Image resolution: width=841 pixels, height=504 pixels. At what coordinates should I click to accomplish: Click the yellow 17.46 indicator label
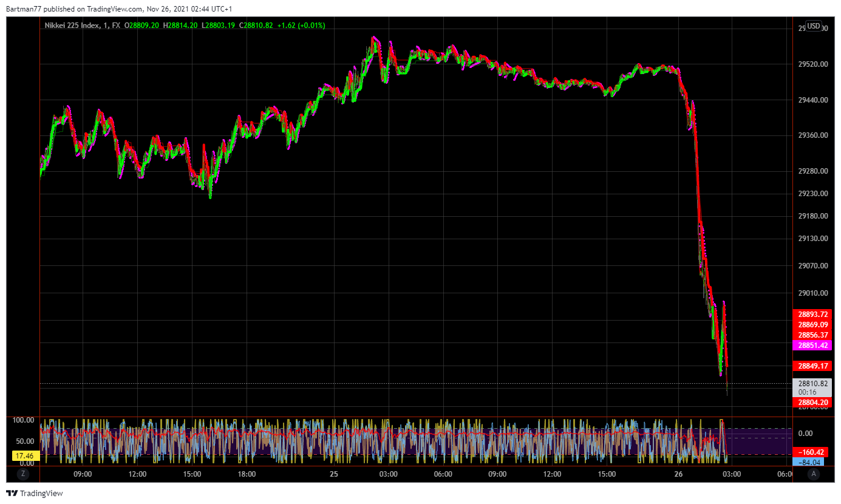(24, 455)
